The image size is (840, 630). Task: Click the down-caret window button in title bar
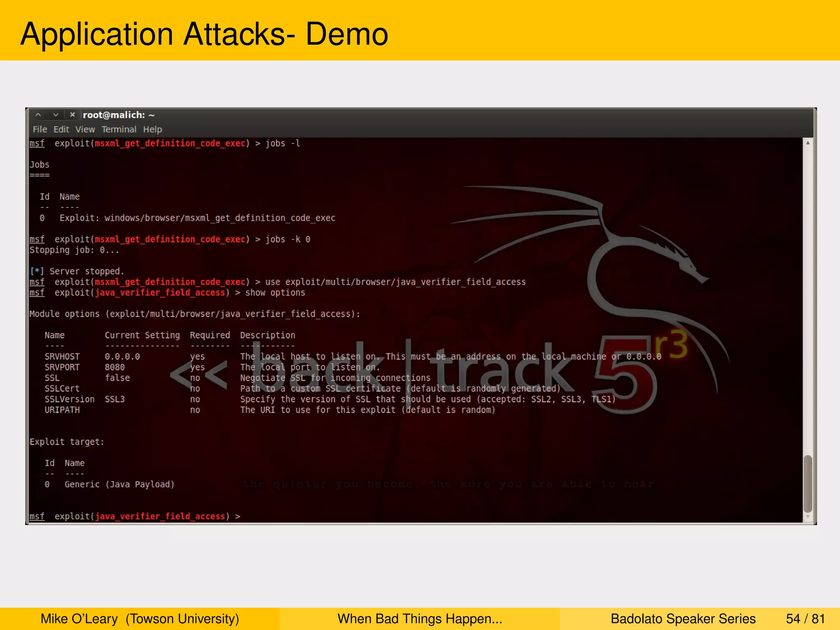point(55,115)
